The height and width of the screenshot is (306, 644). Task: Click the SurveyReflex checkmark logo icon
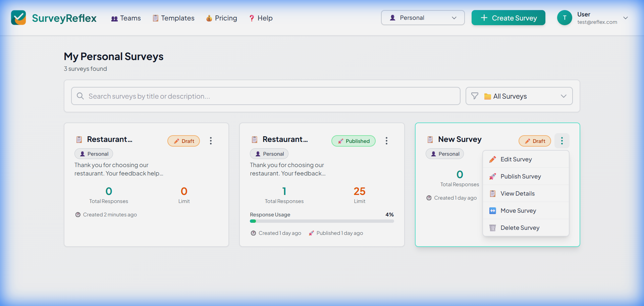pos(18,18)
